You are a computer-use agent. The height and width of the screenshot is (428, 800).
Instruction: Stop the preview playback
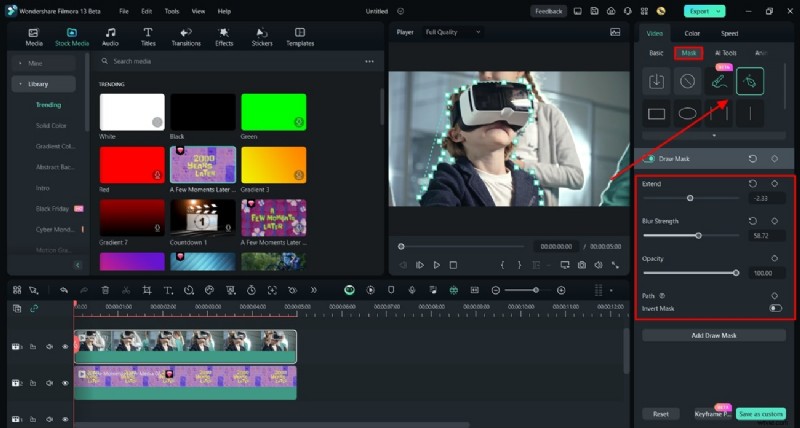pyautogui.click(x=453, y=265)
